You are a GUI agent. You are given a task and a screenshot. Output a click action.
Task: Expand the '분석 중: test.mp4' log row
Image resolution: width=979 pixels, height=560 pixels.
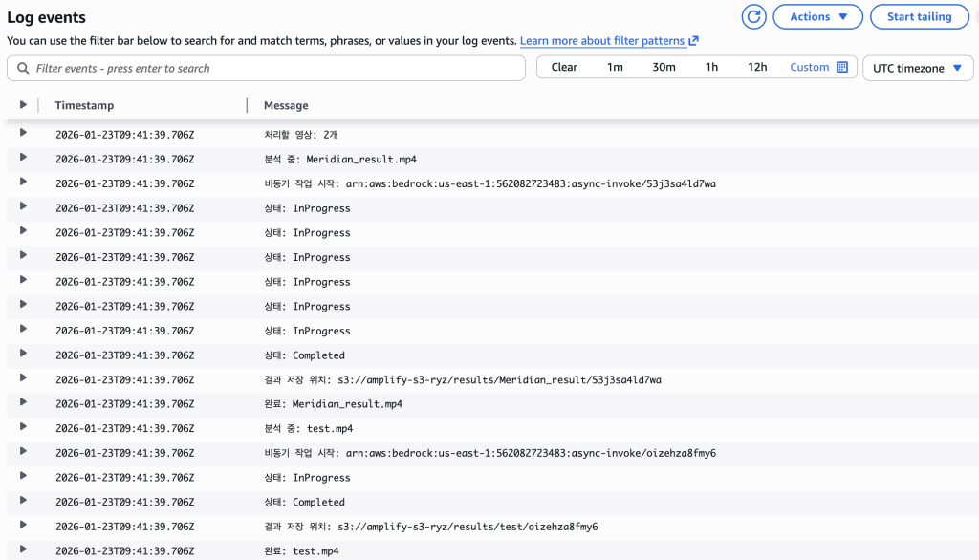pyautogui.click(x=23, y=428)
